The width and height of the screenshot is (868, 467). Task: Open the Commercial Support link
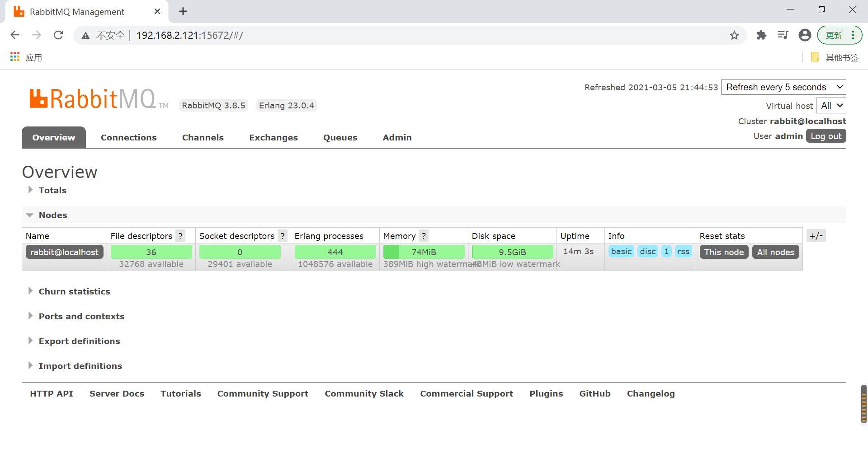click(x=467, y=393)
